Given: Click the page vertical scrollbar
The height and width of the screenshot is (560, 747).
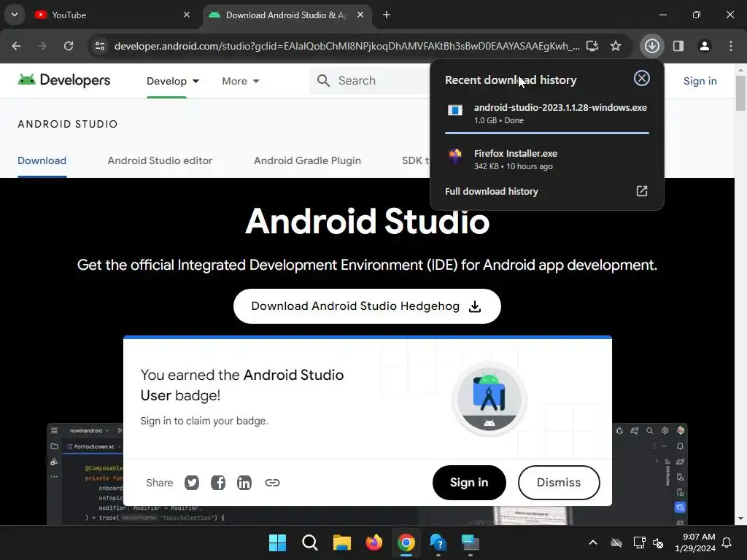Looking at the screenshot, I should tap(740, 93).
